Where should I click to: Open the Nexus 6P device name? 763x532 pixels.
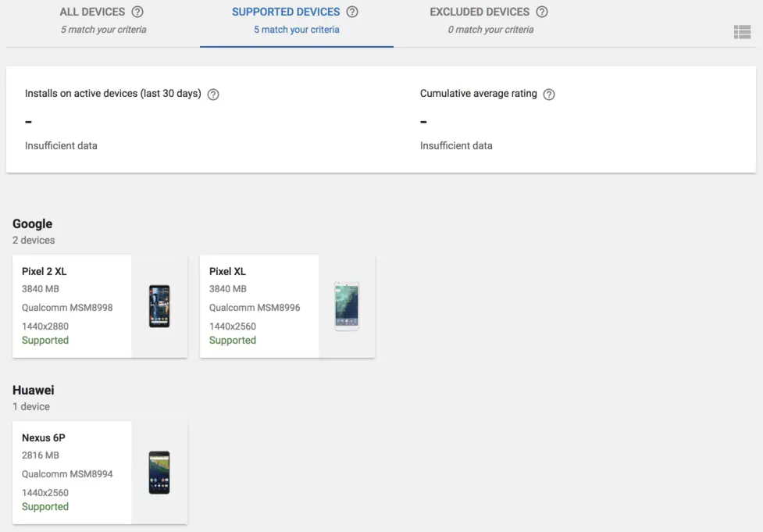[x=44, y=438]
